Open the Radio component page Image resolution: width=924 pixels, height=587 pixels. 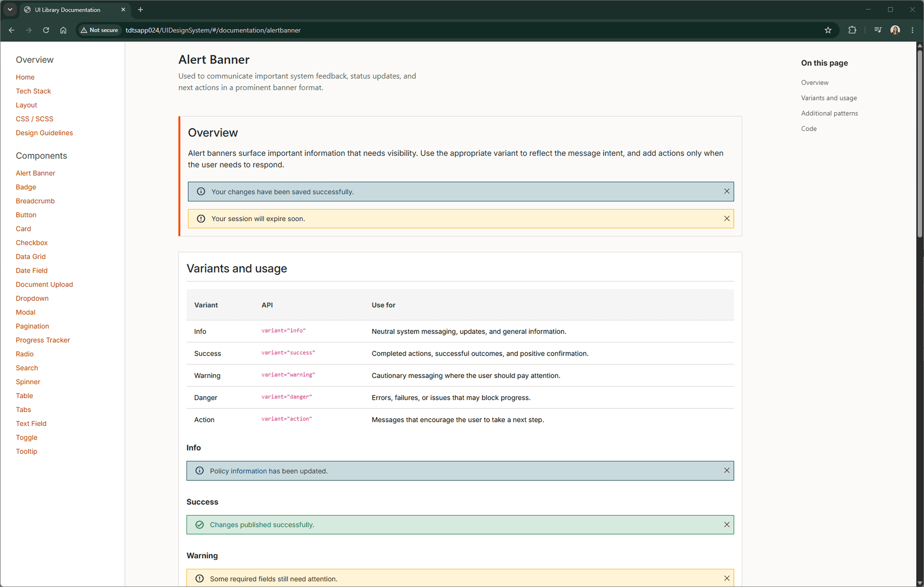[24, 354]
